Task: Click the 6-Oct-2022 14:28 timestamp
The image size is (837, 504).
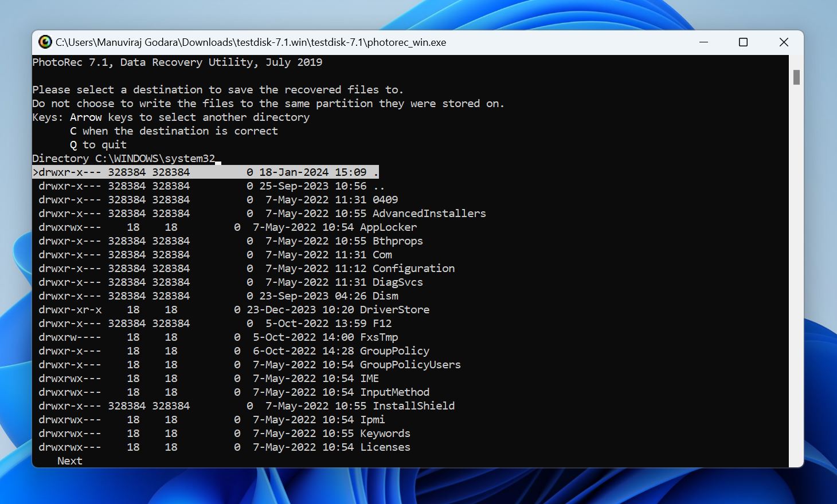Action: click(303, 351)
